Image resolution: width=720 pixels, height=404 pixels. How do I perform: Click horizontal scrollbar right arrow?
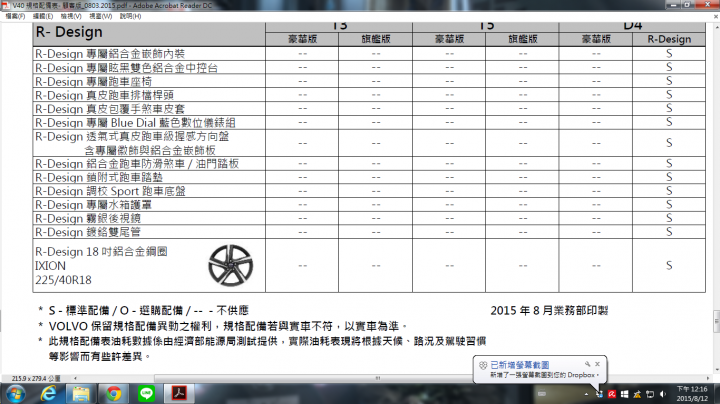(x=708, y=378)
